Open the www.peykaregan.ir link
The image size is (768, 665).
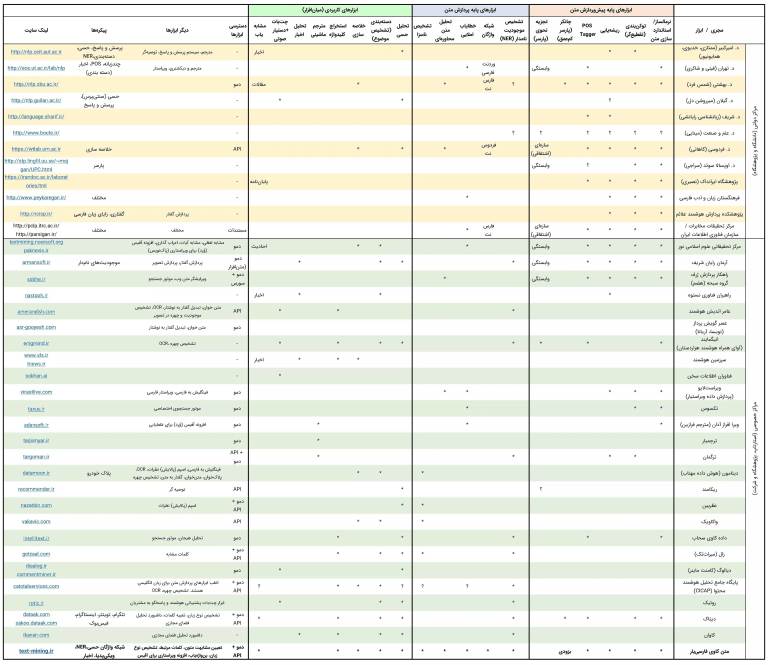coord(36,198)
